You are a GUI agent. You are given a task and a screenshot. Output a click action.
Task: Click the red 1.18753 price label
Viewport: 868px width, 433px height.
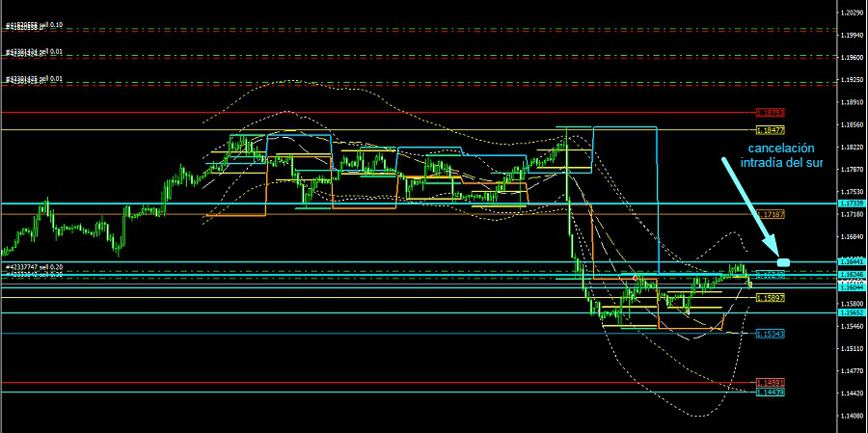[771, 113]
